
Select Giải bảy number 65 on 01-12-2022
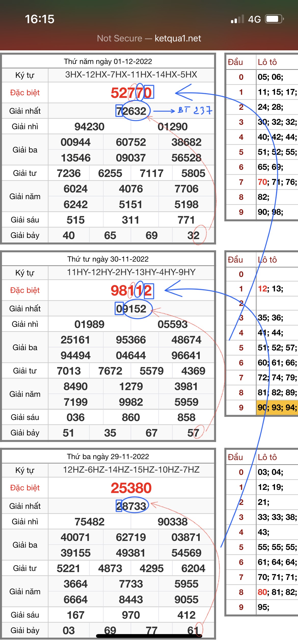click(x=110, y=236)
